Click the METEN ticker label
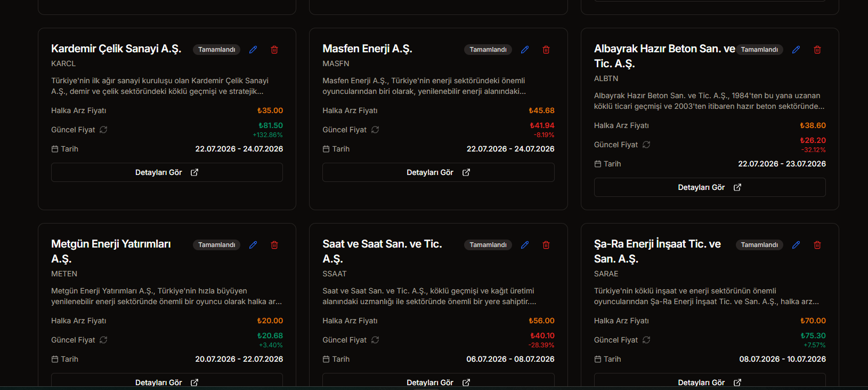Viewport: 868px width, 390px height. [64, 274]
